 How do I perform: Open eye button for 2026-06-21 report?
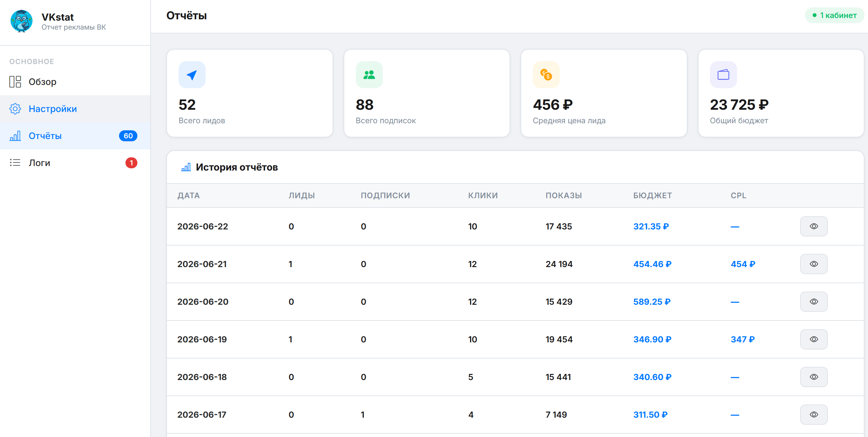coord(813,264)
